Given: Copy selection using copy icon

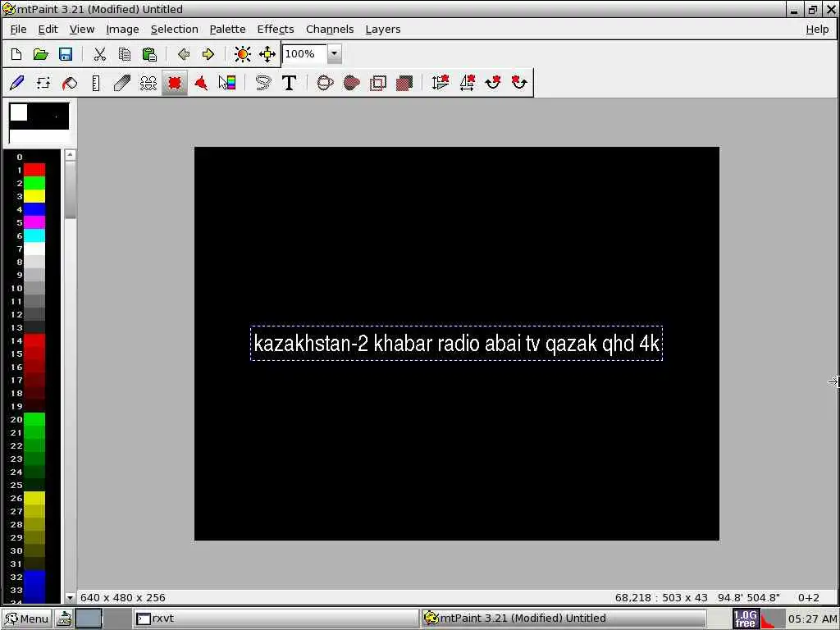Looking at the screenshot, I should pyautogui.click(x=125, y=54).
